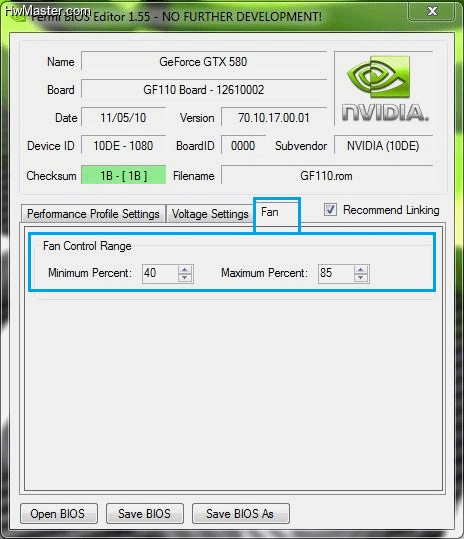This screenshot has height=539, width=464.
Task: Select the Fan tab
Action: (277, 212)
